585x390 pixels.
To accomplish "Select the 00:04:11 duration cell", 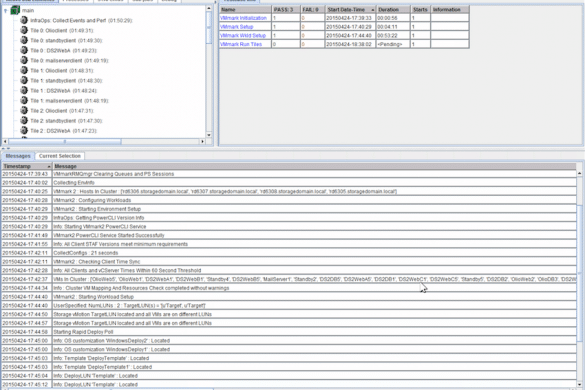I will click(393, 27).
